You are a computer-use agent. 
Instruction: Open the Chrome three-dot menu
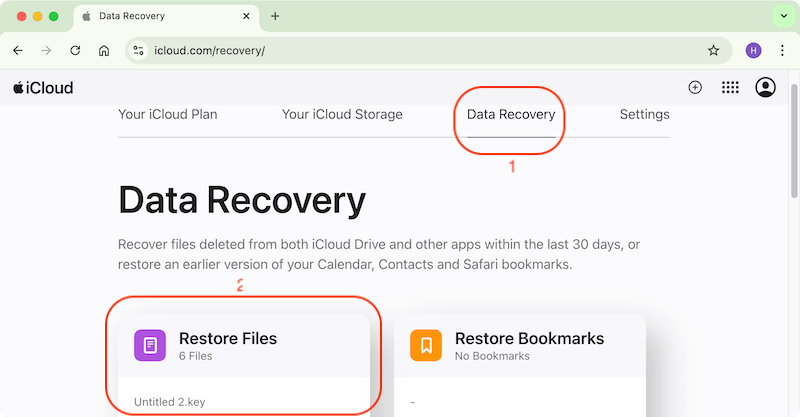coord(782,50)
